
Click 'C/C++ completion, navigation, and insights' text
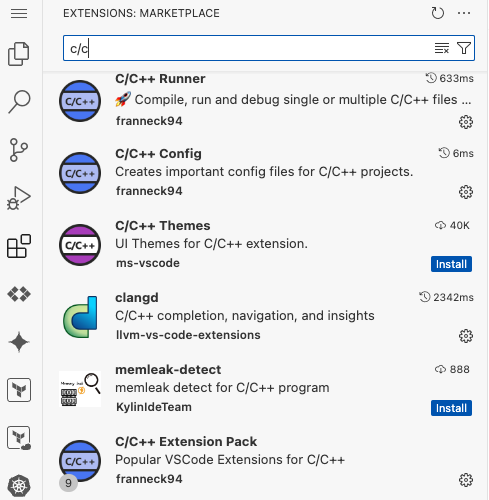(x=245, y=316)
